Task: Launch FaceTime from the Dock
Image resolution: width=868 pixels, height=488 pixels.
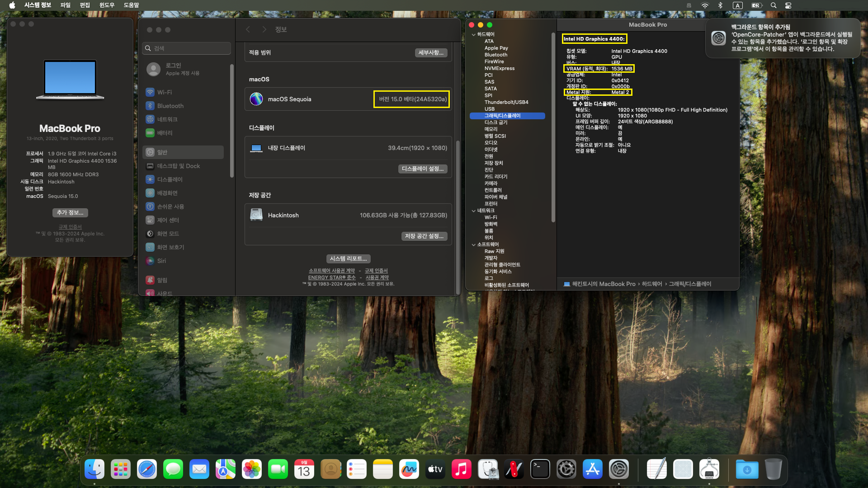Action: (x=278, y=469)
